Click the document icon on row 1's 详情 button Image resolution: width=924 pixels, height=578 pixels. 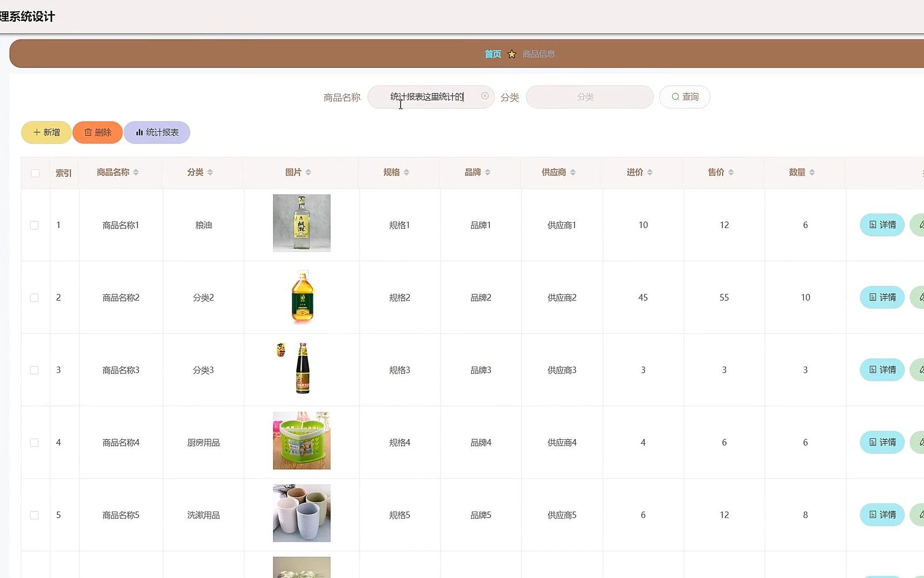coord(873,225)
